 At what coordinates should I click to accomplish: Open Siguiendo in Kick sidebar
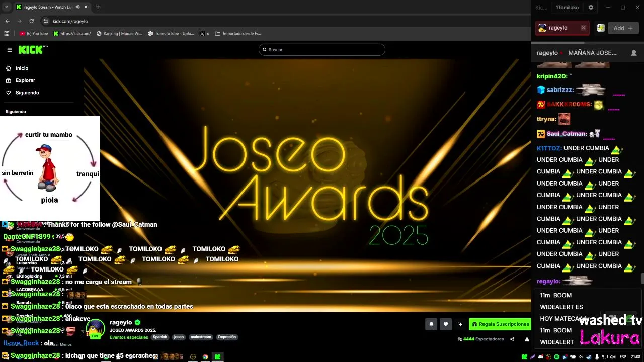27,93
